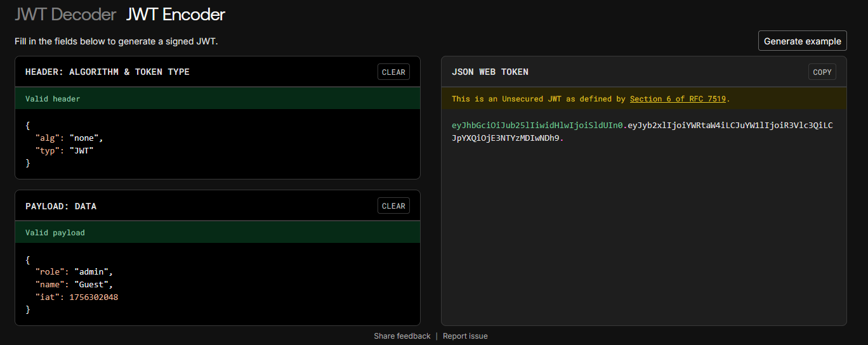Place cursor on the "typ": "JWT" header line
The height and width of the screenshot is (345, 868).
tap(64, 150)
